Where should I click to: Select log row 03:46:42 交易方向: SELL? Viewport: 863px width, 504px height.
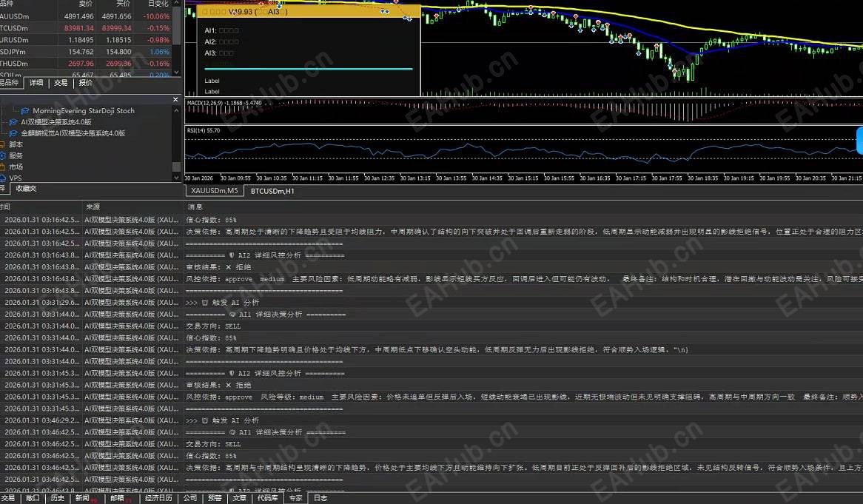431,444
